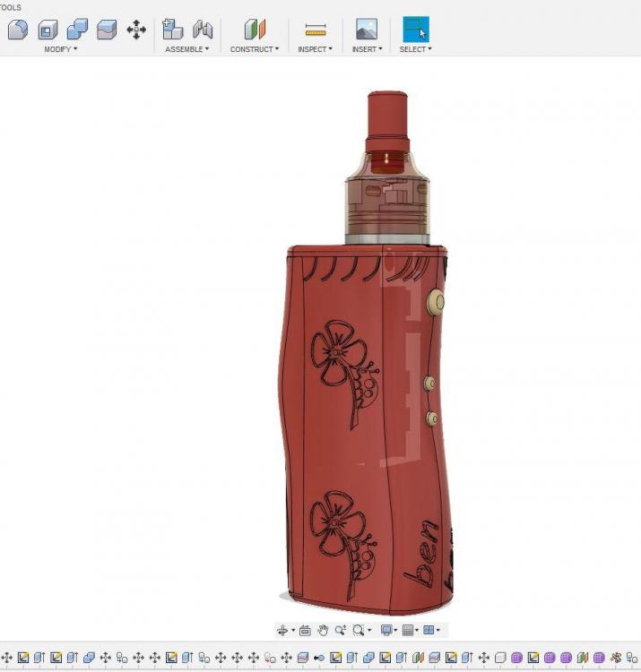Screen dimensions: 641x672
Task: Select the large fire button on the model
Action: click(436, 302)
